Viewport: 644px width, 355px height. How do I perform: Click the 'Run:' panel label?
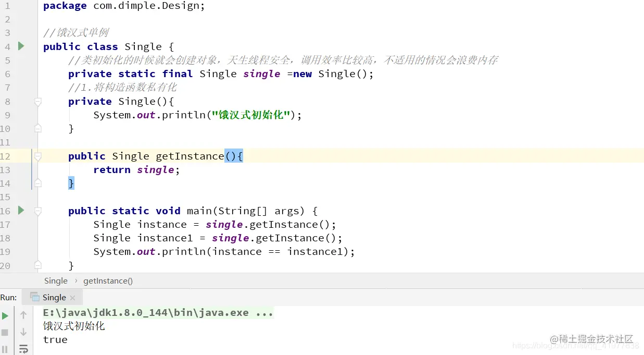8,297
